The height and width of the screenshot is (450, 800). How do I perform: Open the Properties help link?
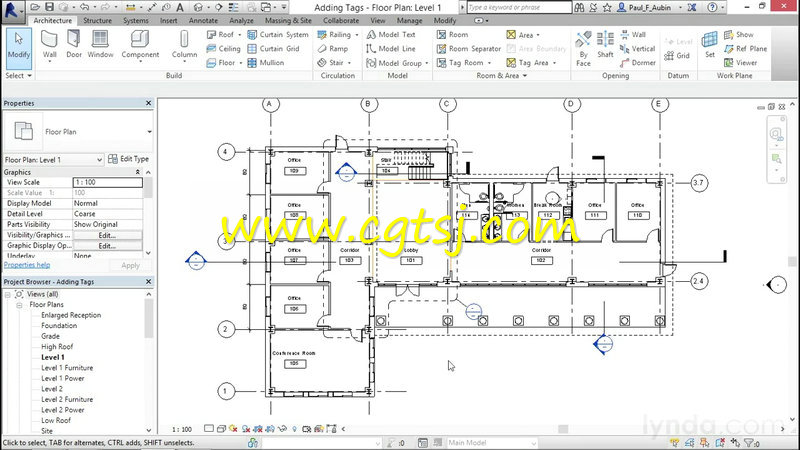[27, 265]
